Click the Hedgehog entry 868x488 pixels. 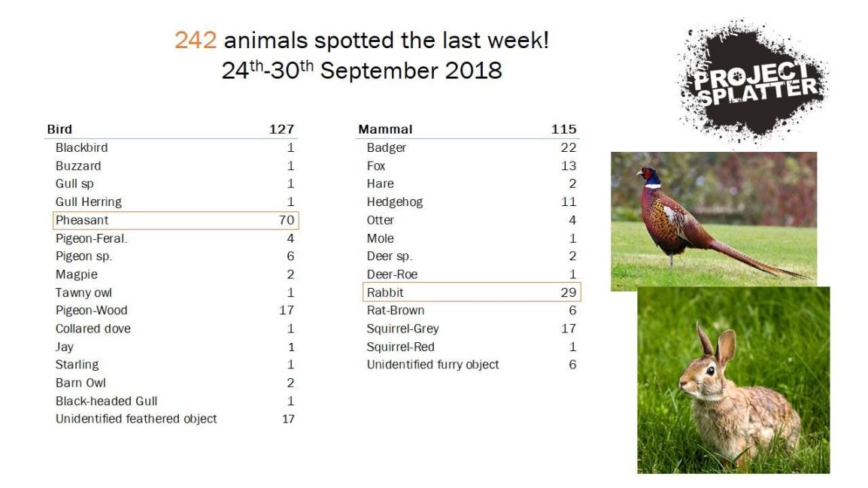[x=395, y=202]
